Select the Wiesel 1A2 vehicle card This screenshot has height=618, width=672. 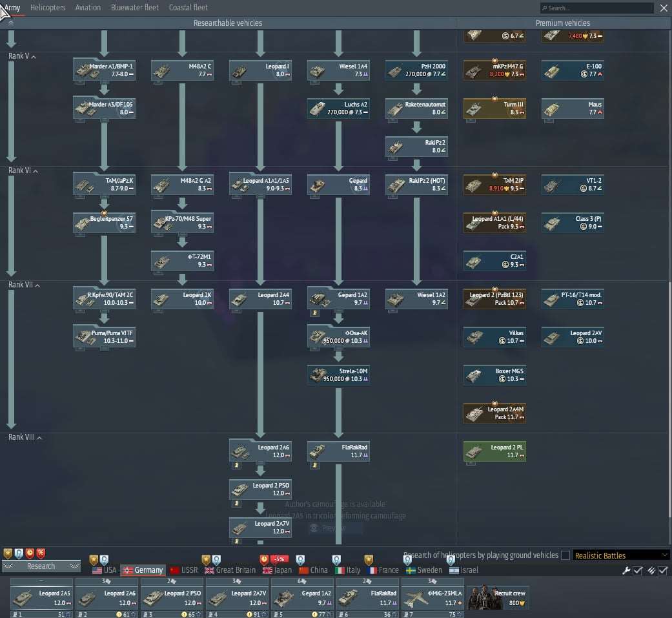coord(416,299)
